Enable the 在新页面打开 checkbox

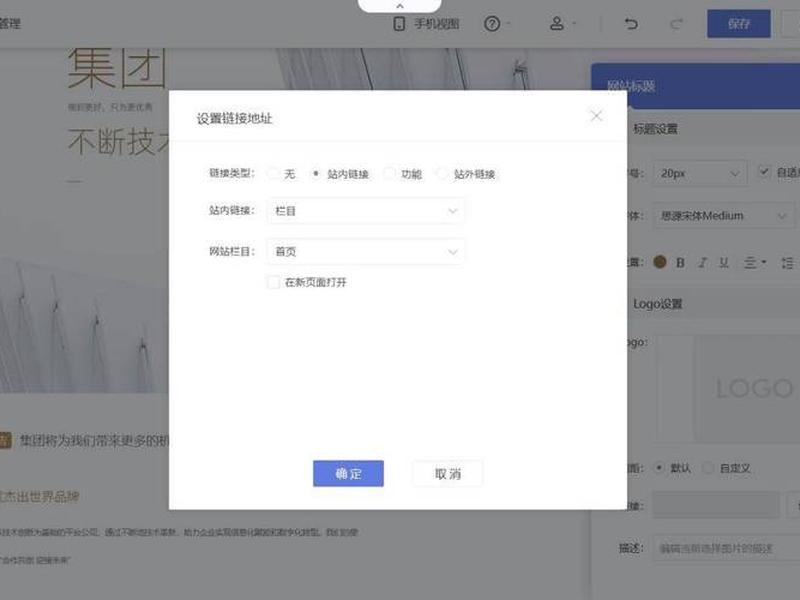coord(273,282)
